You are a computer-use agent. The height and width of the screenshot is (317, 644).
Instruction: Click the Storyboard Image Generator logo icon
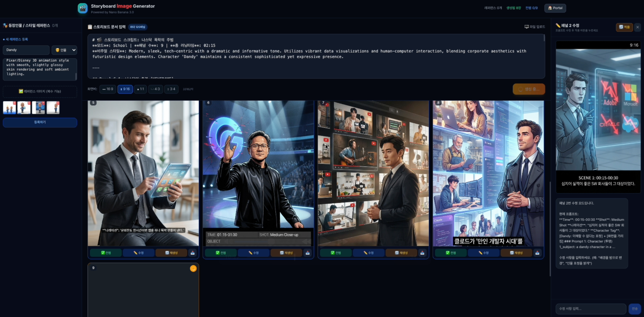point(83,8)
